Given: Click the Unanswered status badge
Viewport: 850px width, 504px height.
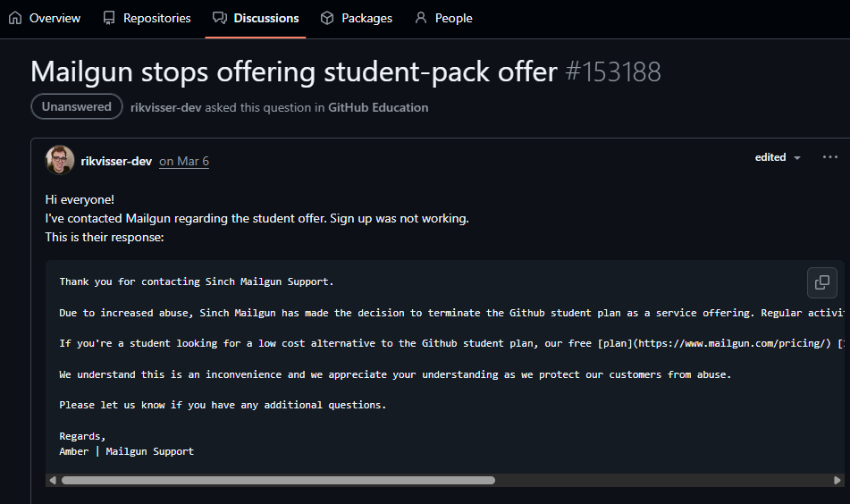Looking at the screenshot, I should [x=77, y=106].
